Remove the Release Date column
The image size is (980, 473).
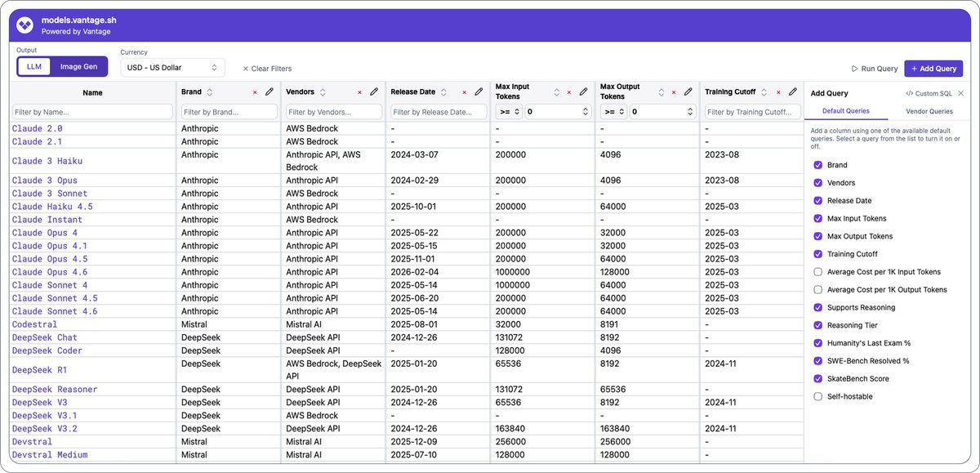click(x=464, y=92)
